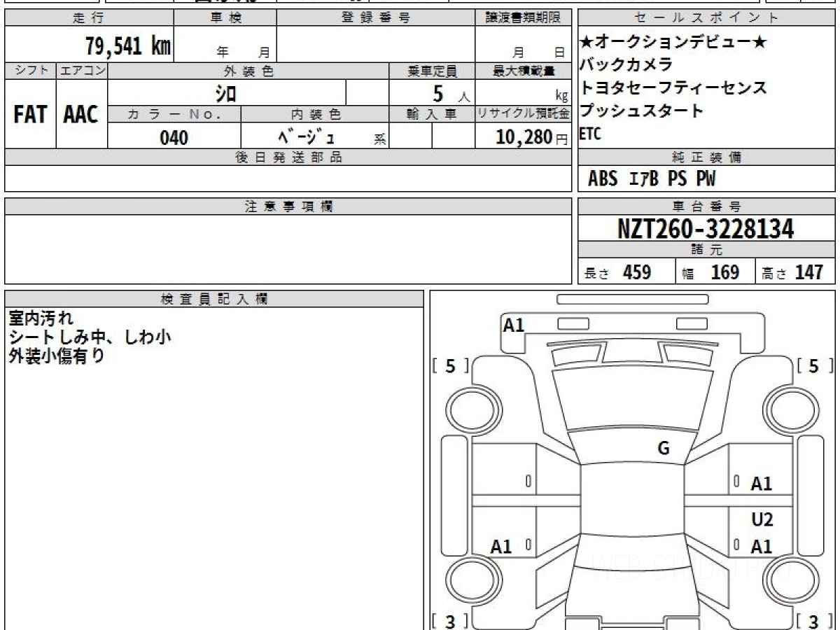840x630 pixels.
Task: Click the 内装色 header
Action: tap(315, 114)
